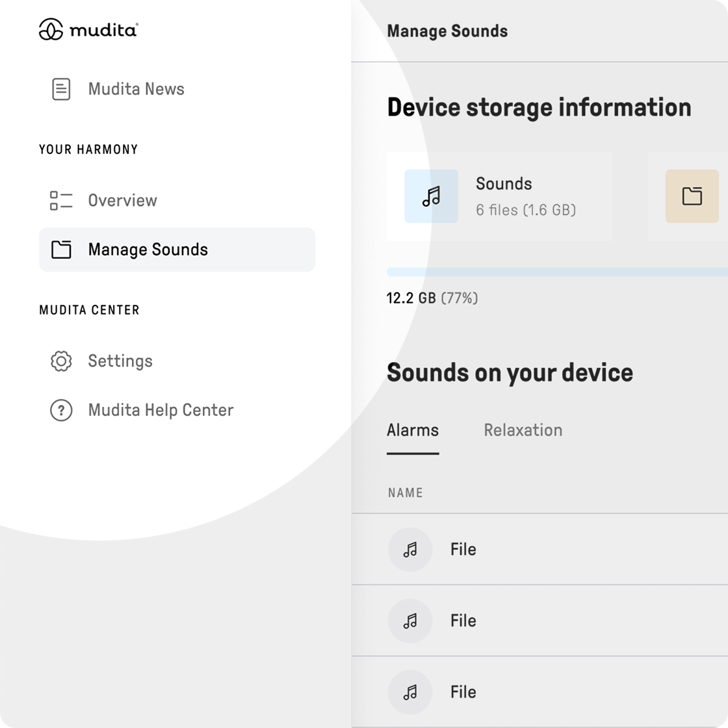Viewport: 728px width, 728px height.
Task: Click the Overview list icon
Action: [x=61, y=200]
